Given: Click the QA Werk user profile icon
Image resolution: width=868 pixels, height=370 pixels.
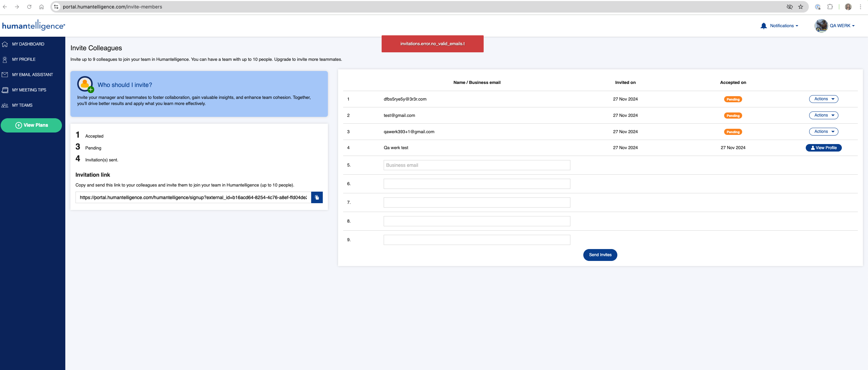Looking at the screenshot, I should (821, 25).
